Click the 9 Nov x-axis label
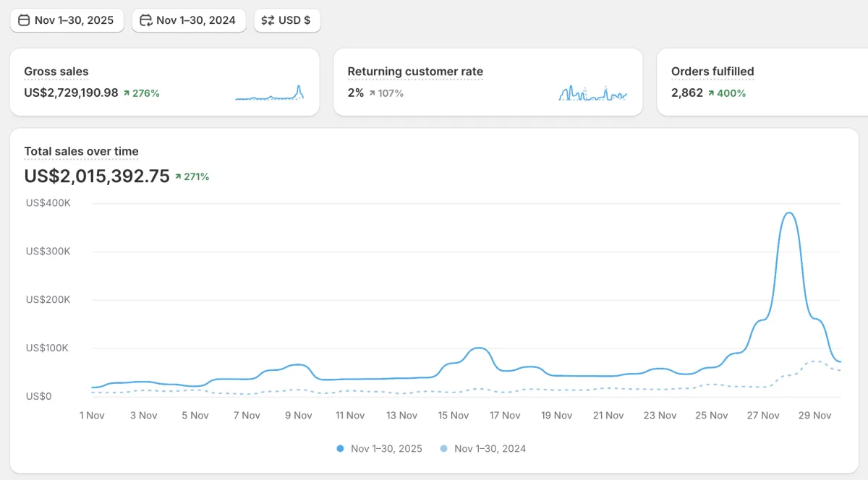Image resolution: width=868 pixels, height=480 pixels. 298,415
